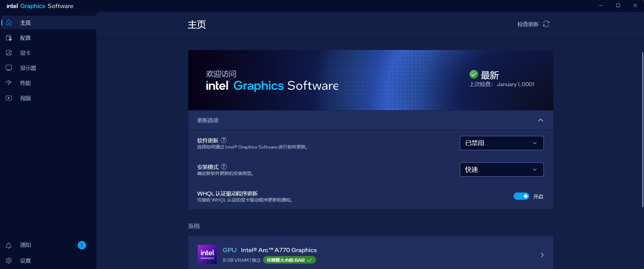
Task: Open the 安装模式 dropdown showing 快速
Action: (501, 170)
